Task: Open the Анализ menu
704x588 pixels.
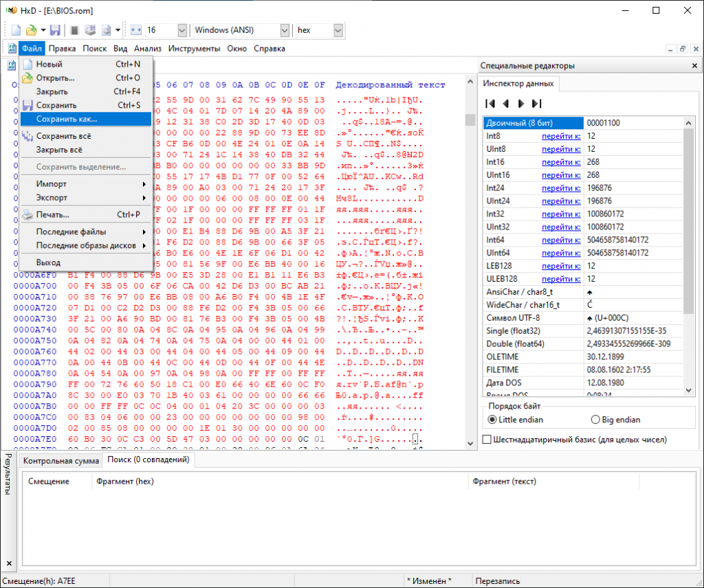Action: (148, 49)
